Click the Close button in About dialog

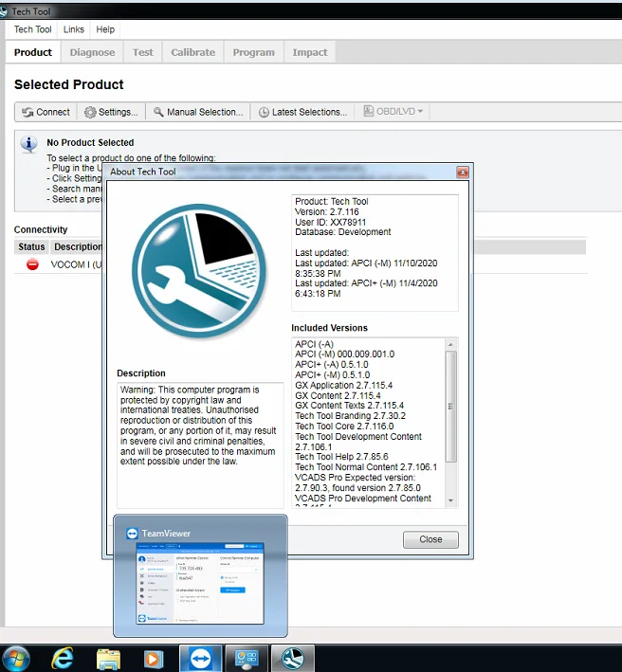pos(430,539)
